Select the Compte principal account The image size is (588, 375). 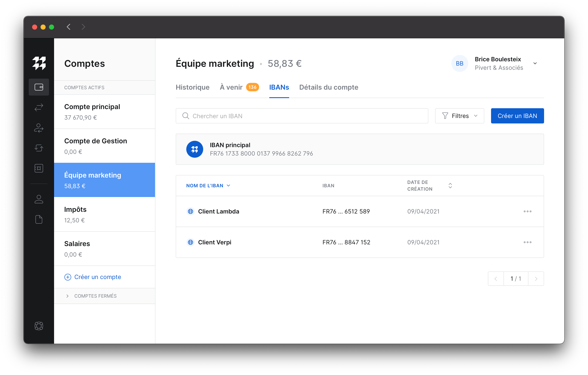click(105, 112)
